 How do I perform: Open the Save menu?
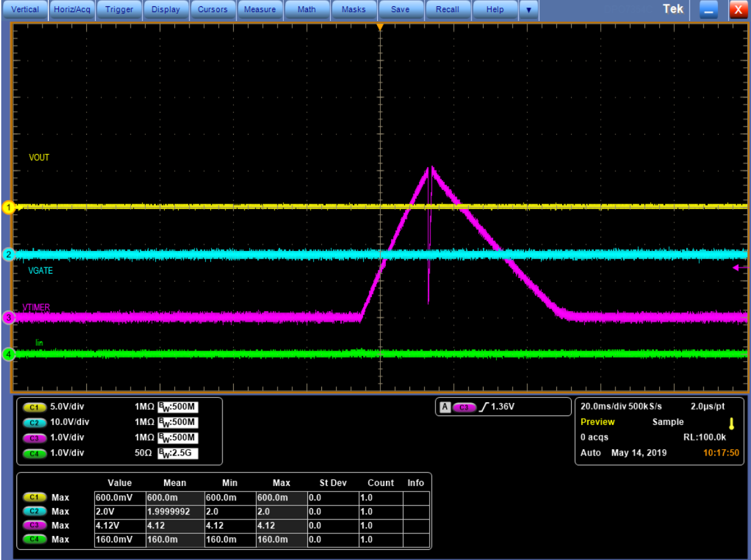point(401,10)
